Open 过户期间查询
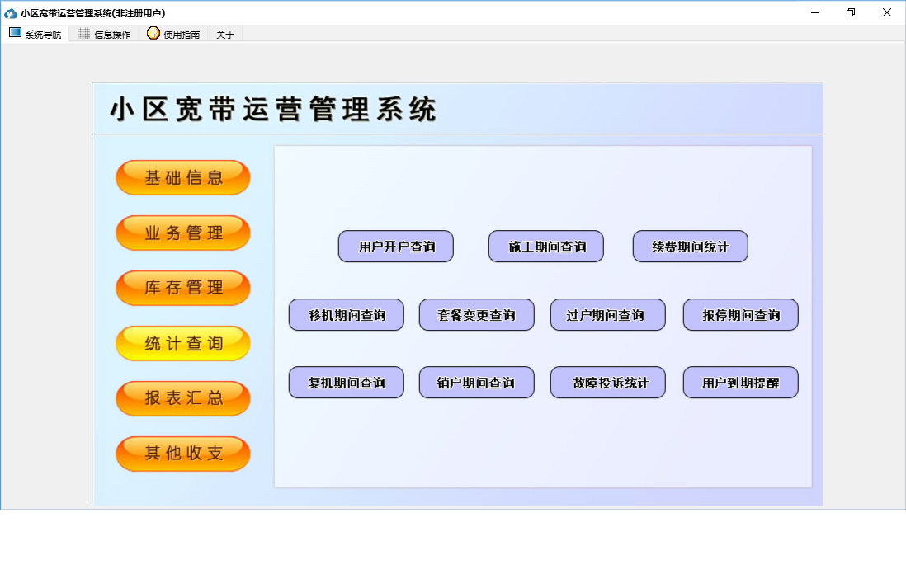The width and height of the screenshot is (906, 588). [x=608, y=315]
